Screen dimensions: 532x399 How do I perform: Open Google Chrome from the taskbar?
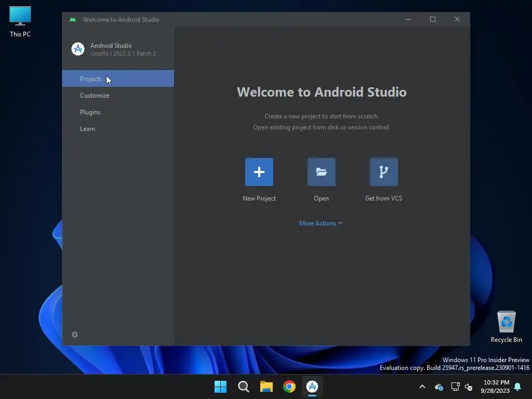point(289,387)
